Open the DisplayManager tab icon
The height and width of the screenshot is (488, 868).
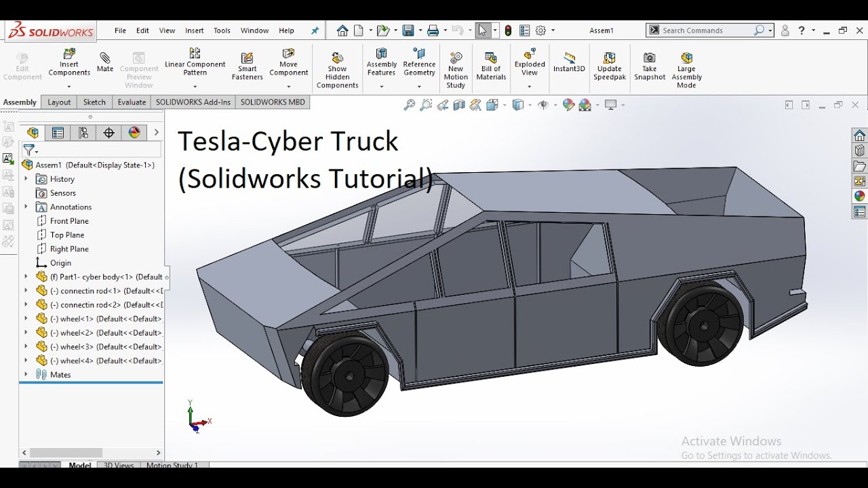(x=134, y=133)
